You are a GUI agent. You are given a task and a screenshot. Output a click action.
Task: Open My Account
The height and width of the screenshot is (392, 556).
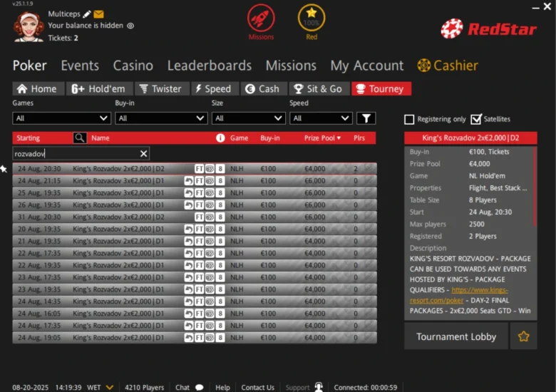[x=367, y=66]
